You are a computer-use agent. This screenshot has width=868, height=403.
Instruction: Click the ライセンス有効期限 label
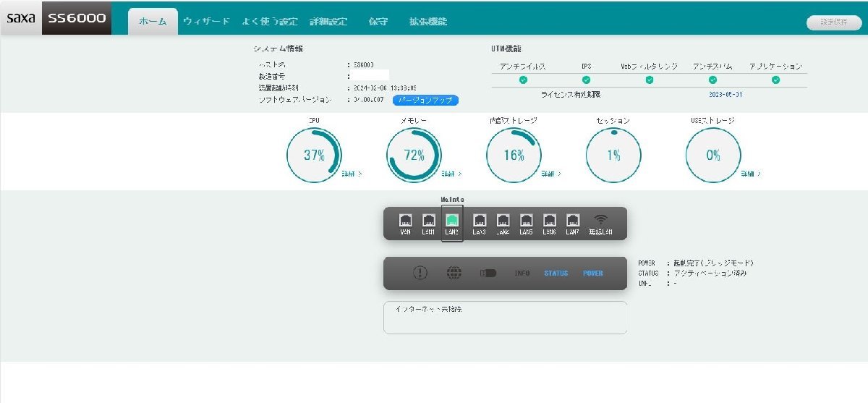tap(571, 94)
